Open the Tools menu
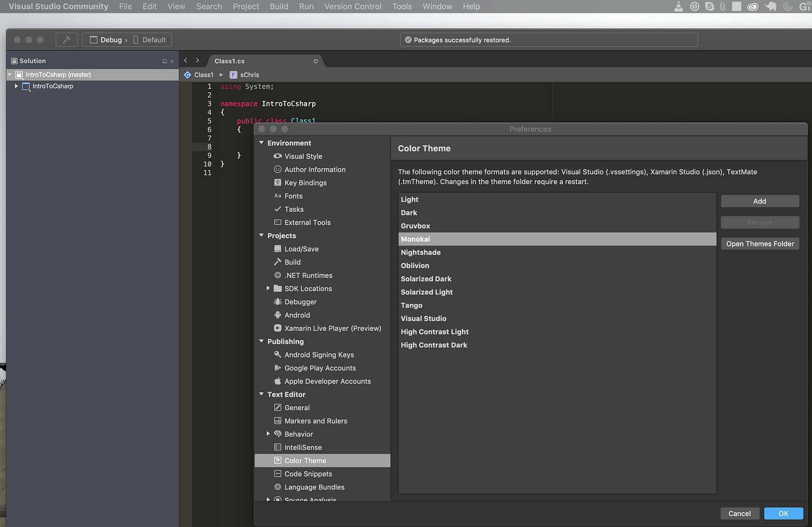The width and height of the screenshot is (812, 527). click(402, 6)
